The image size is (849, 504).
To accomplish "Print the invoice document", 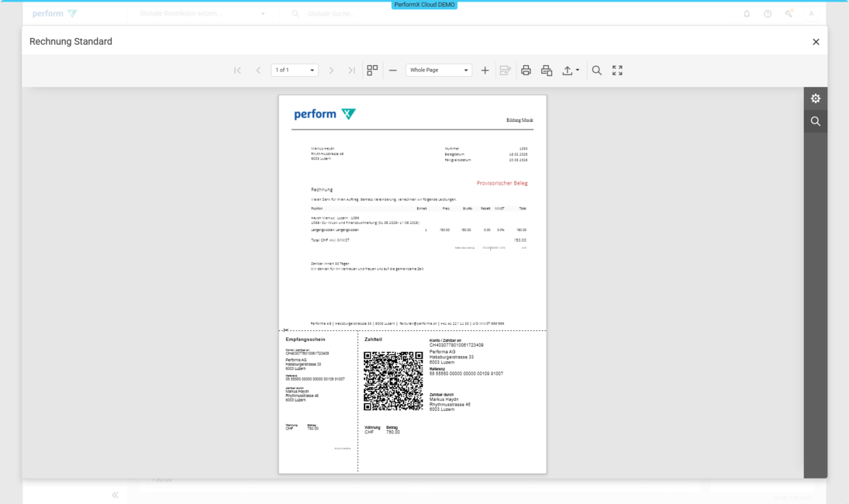I will (526, 71).
